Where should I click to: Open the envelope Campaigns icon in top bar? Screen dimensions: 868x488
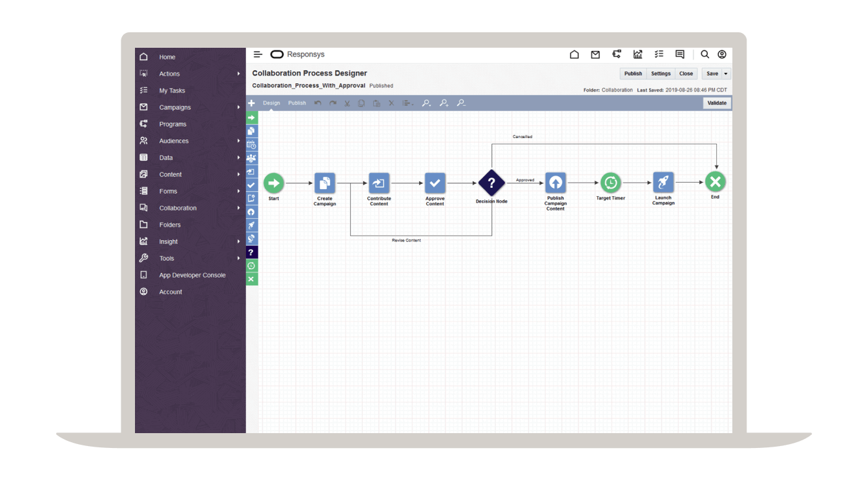click(x=595, y=55)
